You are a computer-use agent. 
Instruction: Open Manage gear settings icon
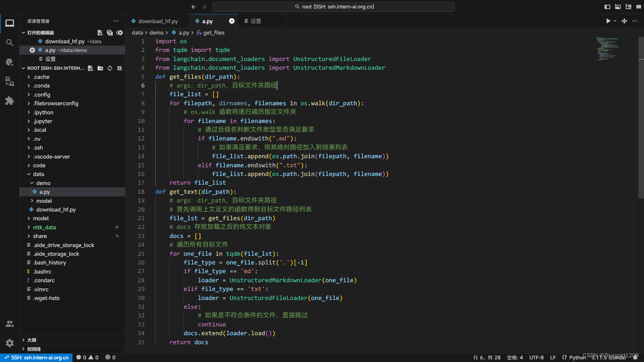[x=9, y=343]
